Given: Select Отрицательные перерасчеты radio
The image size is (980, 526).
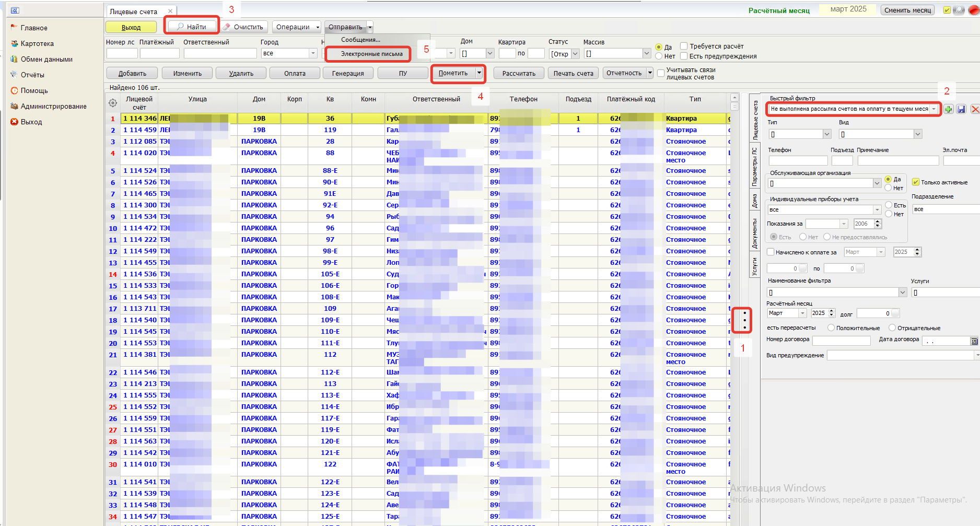Looking at the screenshot, I should click(893, 328).
